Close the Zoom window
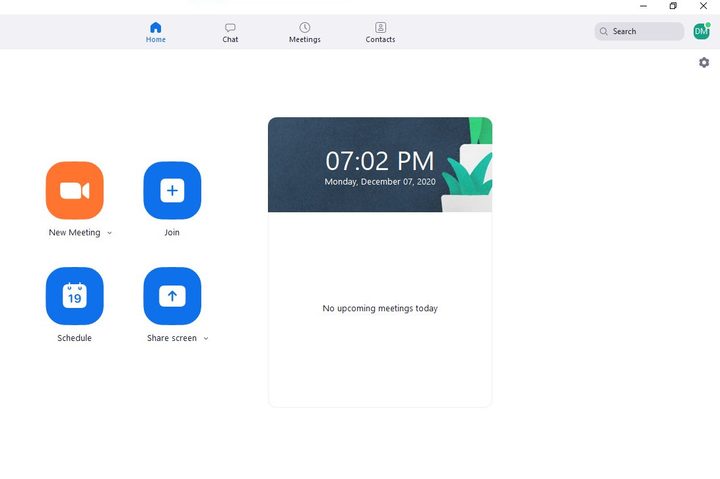 pos(703,6)
